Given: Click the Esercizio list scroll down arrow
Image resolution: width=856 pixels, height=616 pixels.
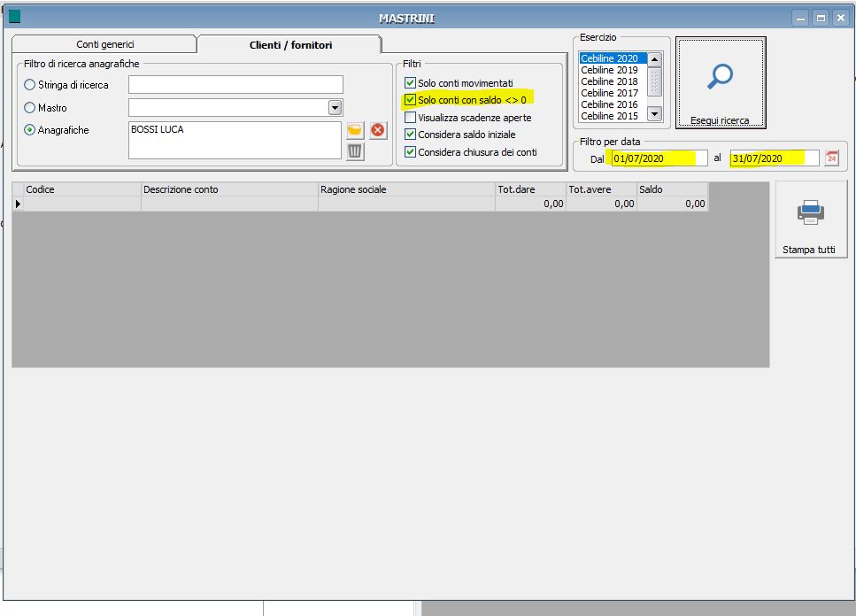Looking at the screenshot, I should pyautogui.click(x=654, y=113).
